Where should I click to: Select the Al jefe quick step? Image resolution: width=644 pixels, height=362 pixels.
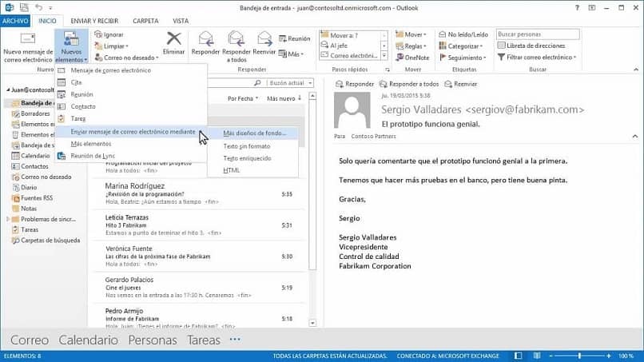coord(350,46)
